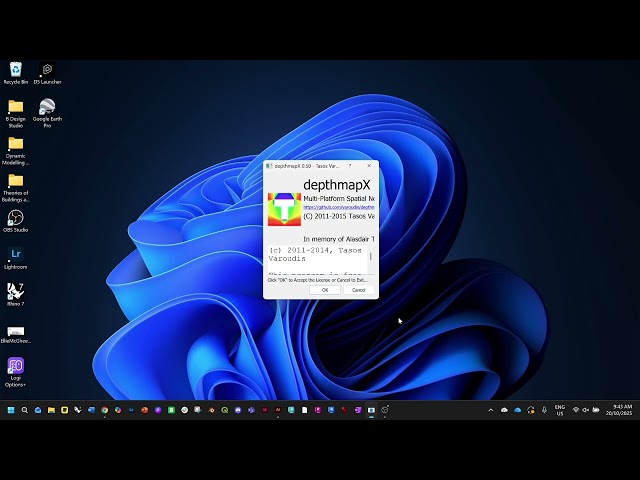
Task: Click the license text box starting '(c) 2011-2014'
Action: (318, 260)
